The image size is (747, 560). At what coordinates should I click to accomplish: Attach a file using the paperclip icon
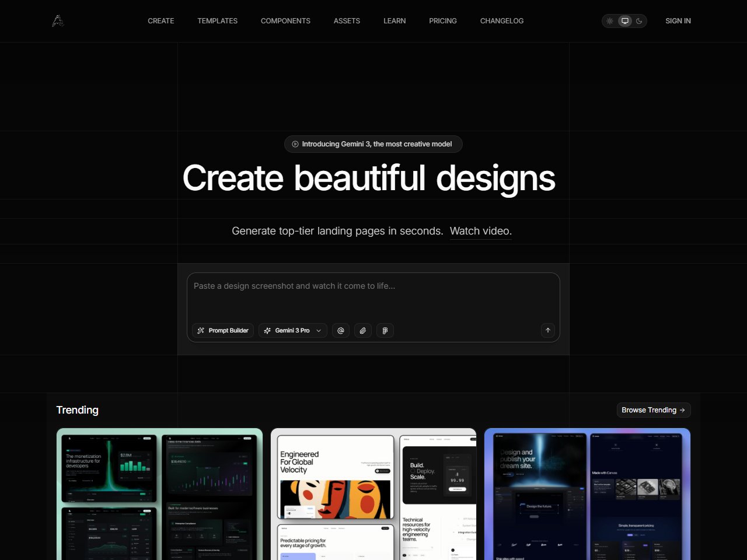coord(363,330)
